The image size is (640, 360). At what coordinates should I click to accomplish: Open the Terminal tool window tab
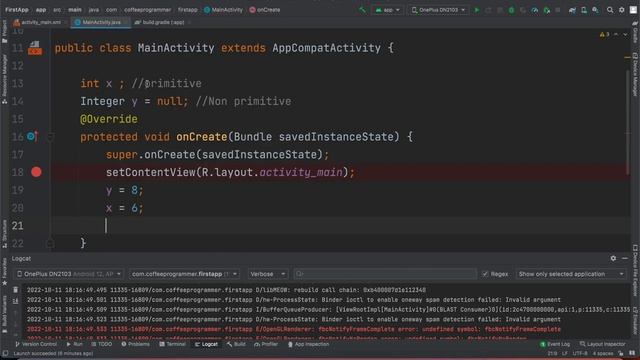point(173,344)
